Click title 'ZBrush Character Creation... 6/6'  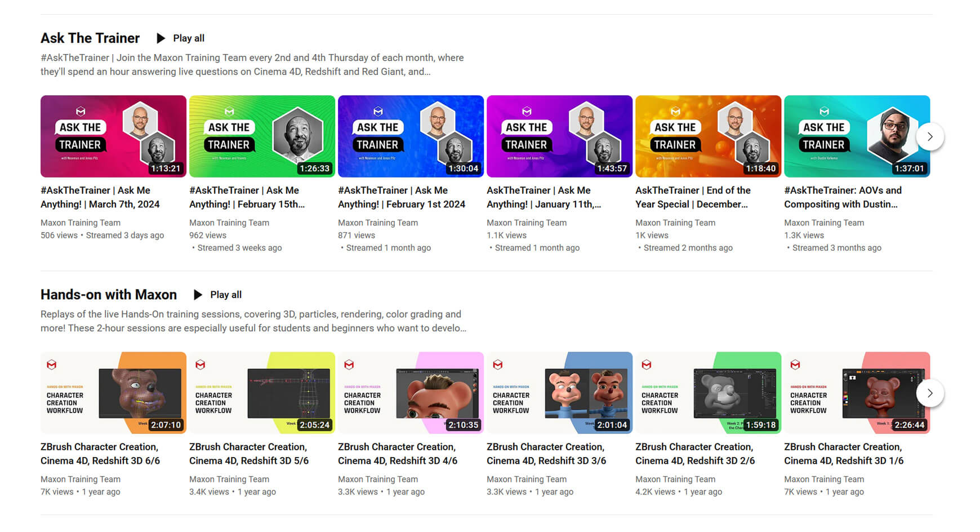pyautogui.click(x=100, y=454)
